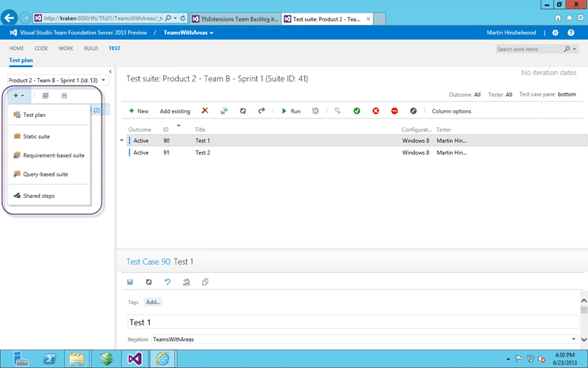
Task: Click the settings gear in the header
Action: click(x=555, y=32)
